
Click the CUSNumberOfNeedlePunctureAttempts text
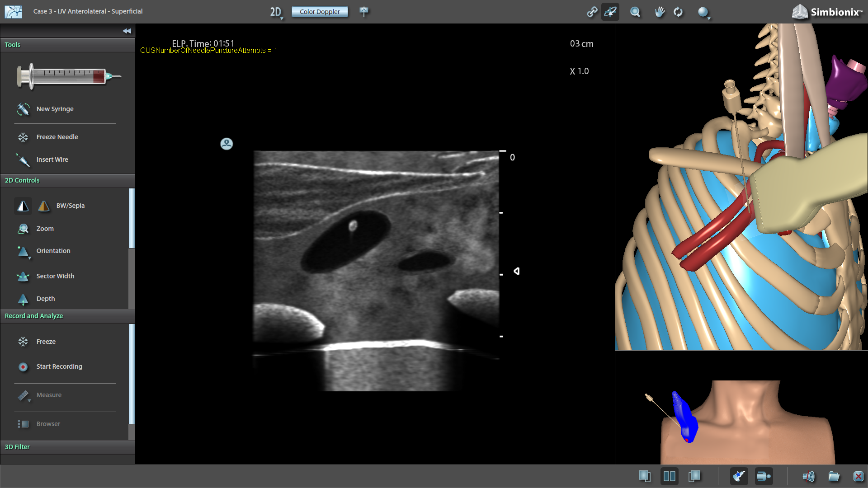point(208,51)
